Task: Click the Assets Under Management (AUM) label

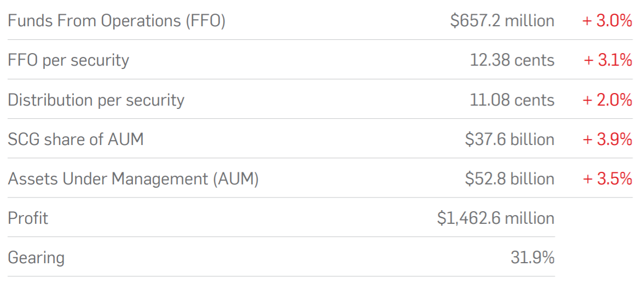Action: [x=134, y=179]
